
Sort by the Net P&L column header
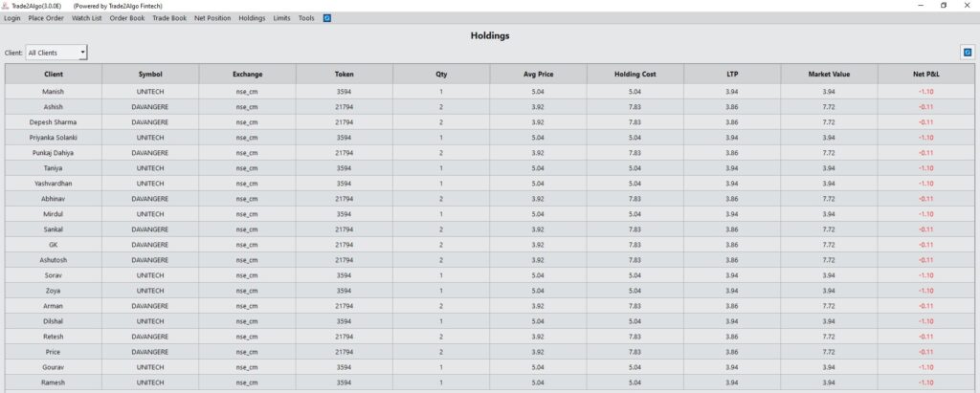coord(925,74)
